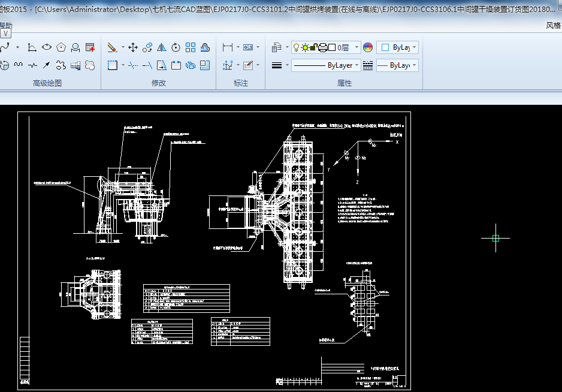Toggle the layer lock padlock icon
The width and height of the screenshot is (562, 392).
(x=314, y=47)
